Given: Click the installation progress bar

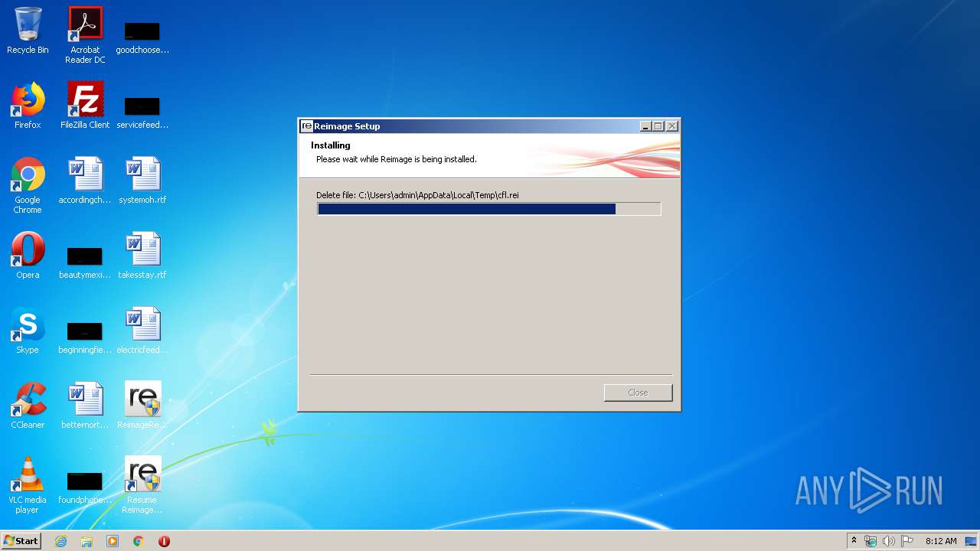Looking at the screenshot, I should pyautogui.click(x=488, y=209).
